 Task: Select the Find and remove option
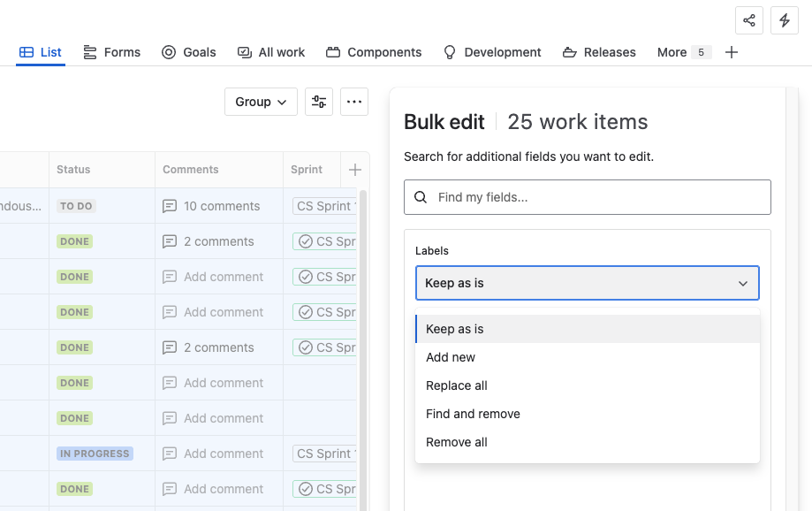(x=473, y=413)
